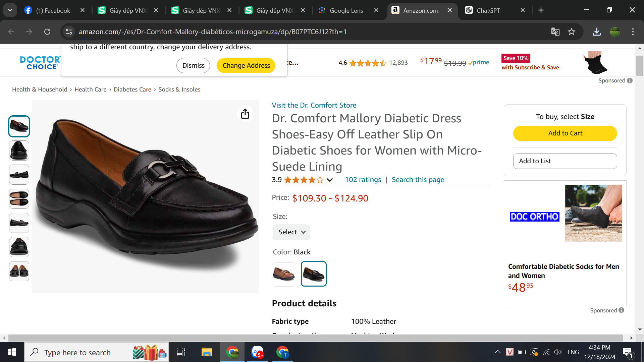The height and width of the screenshot is (362, 644).
Task: Reload the page with the refresh icon
Action: pos(47,32)
